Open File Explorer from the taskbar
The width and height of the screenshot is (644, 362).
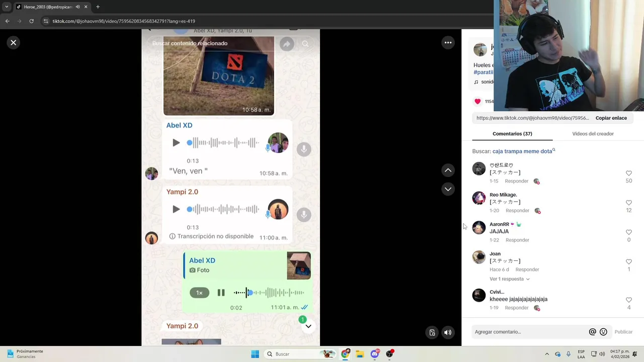[x=360, y=354]
